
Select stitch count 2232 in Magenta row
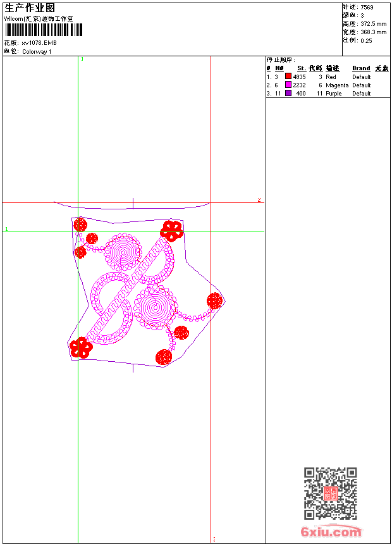click(x=300, y=85)
